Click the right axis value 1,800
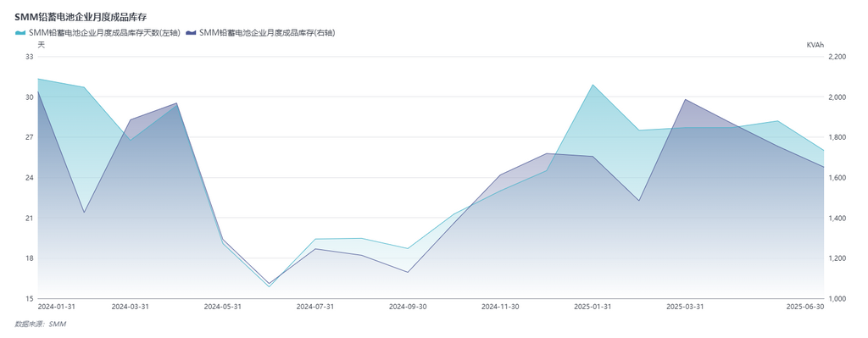 pyautogui.click(x=837, y=137)
